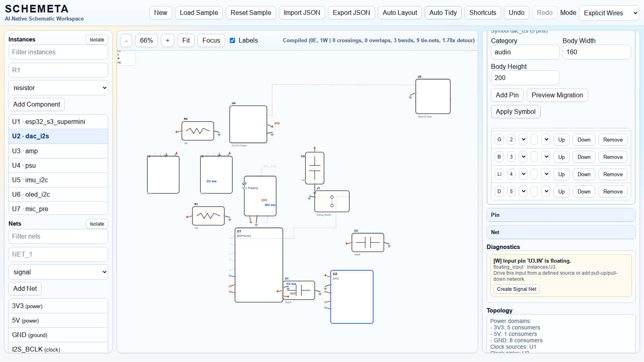Click the C3 vertical capacitor symbol

click(x=314, y=168)
